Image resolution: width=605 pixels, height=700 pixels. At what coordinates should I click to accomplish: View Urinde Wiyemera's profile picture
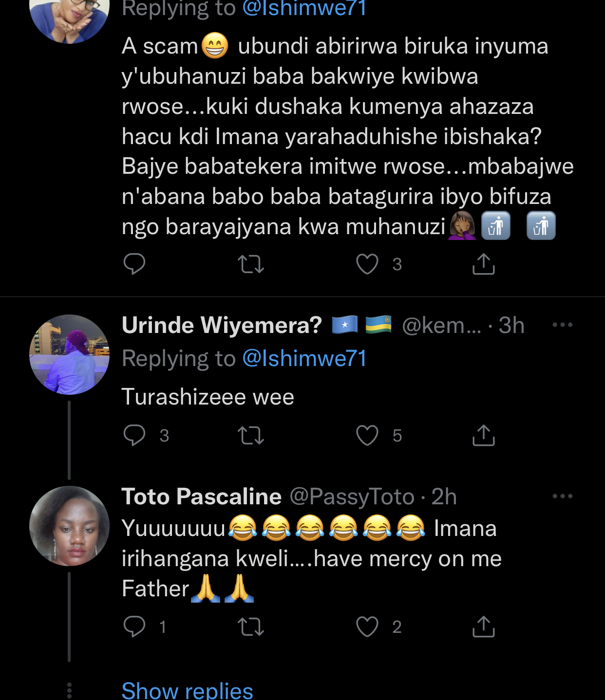69,354
